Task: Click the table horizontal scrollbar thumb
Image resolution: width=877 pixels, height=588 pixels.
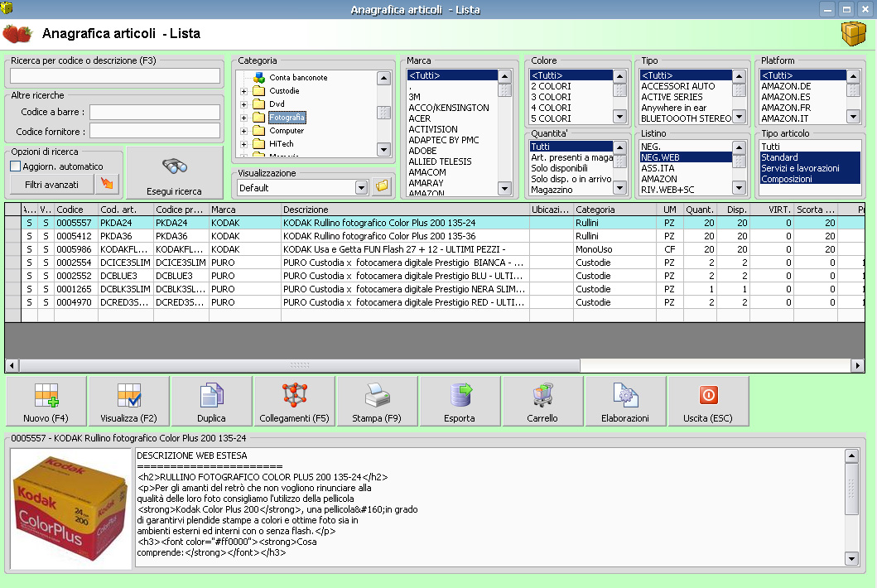Action: click(300, 366)
